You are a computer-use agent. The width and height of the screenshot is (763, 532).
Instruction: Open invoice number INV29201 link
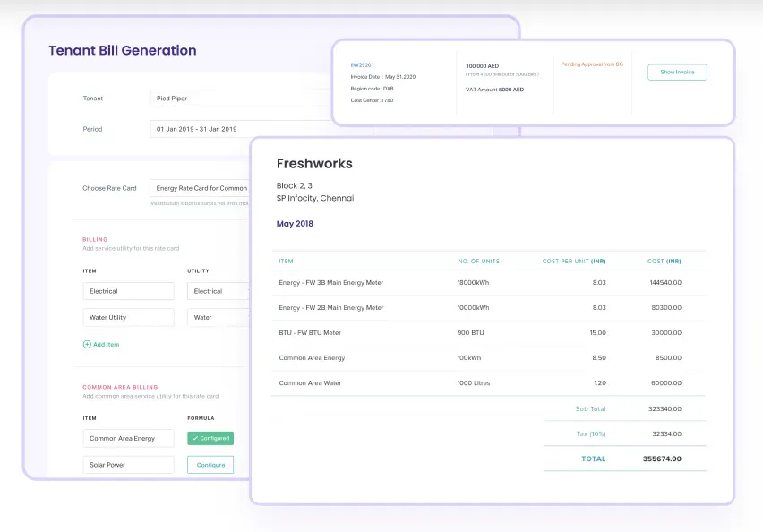click(363, 64)
